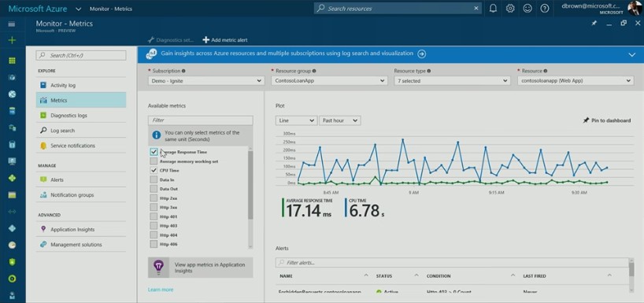Open the notifications bell icon
644x303 pixels.
pos(493,8)
